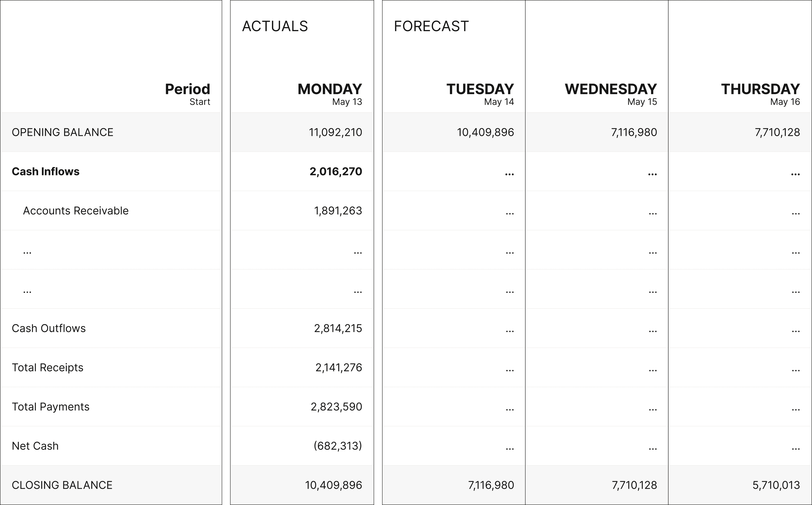Select the Total Payments row label
This screenshot has height=505, width=812.
pyautogui.click(x=50, y=407)
